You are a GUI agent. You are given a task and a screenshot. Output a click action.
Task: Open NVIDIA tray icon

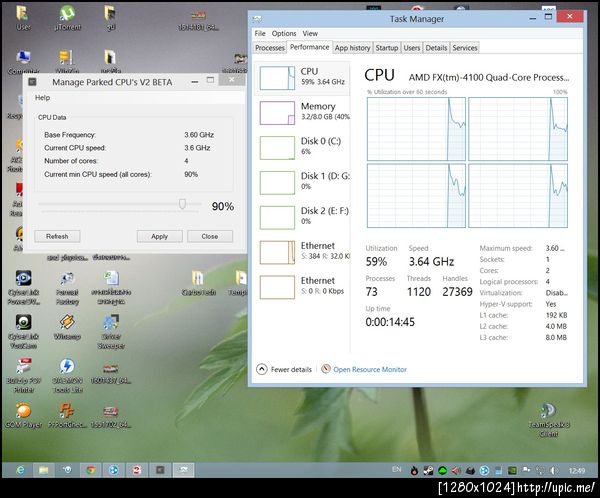point(512,471)
